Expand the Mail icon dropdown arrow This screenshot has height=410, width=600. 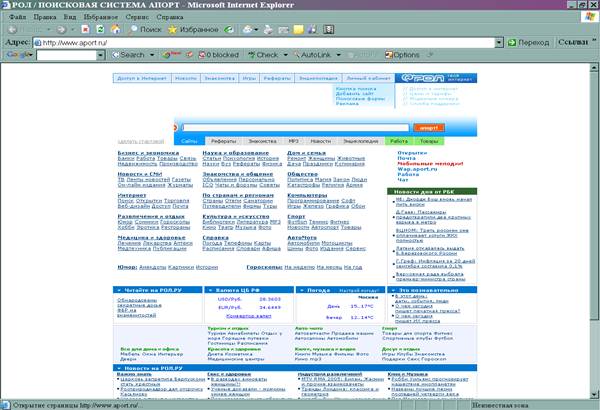[x=256, y=29]
